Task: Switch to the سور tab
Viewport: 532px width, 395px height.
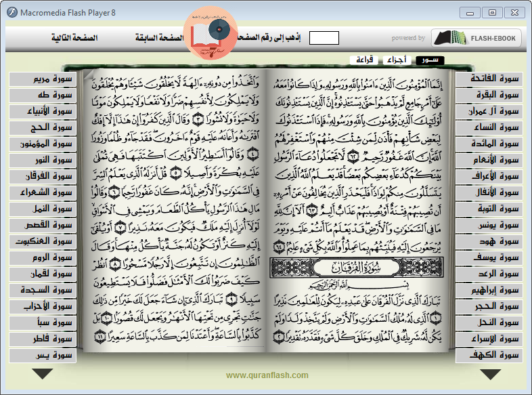Action: 430,60
